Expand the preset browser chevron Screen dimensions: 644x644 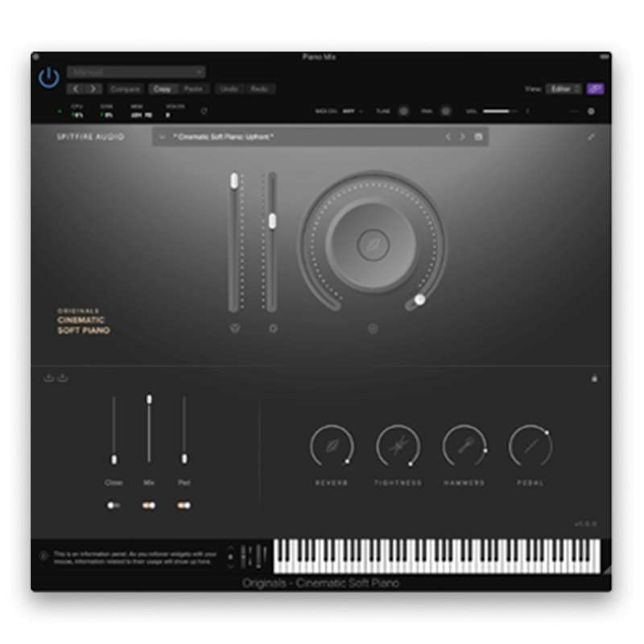[163, 137]
